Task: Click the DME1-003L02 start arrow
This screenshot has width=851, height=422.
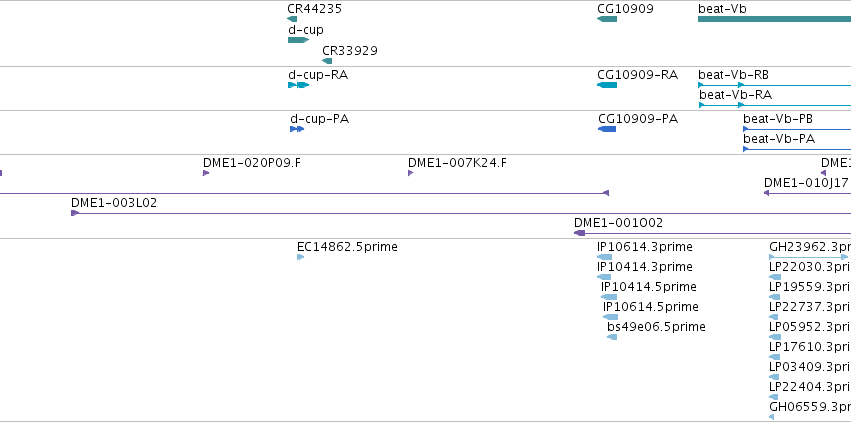Action: point(75,213)
